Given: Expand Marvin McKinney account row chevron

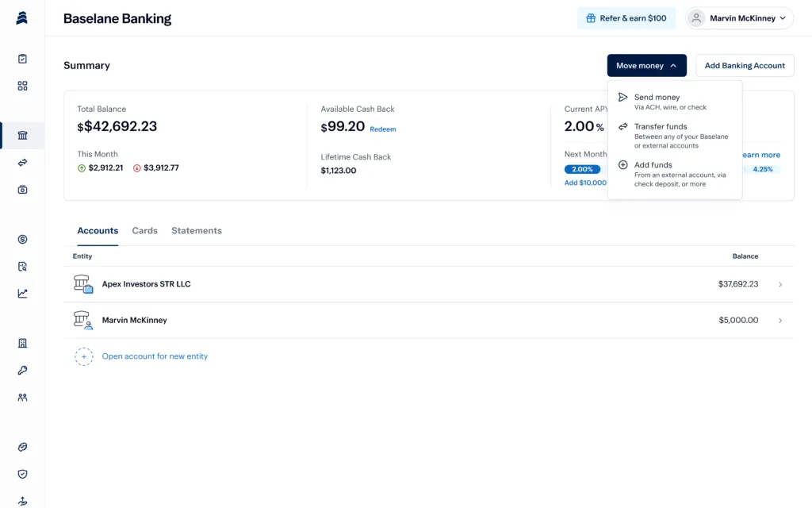Looking at the screenshot, I should pos(780,321).
